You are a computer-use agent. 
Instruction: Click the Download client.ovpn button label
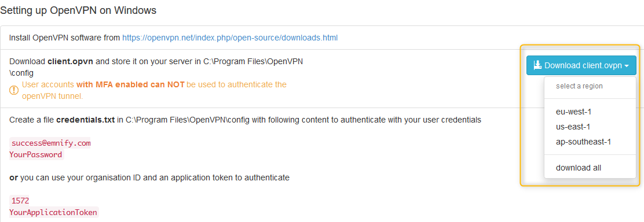[583, 65]
